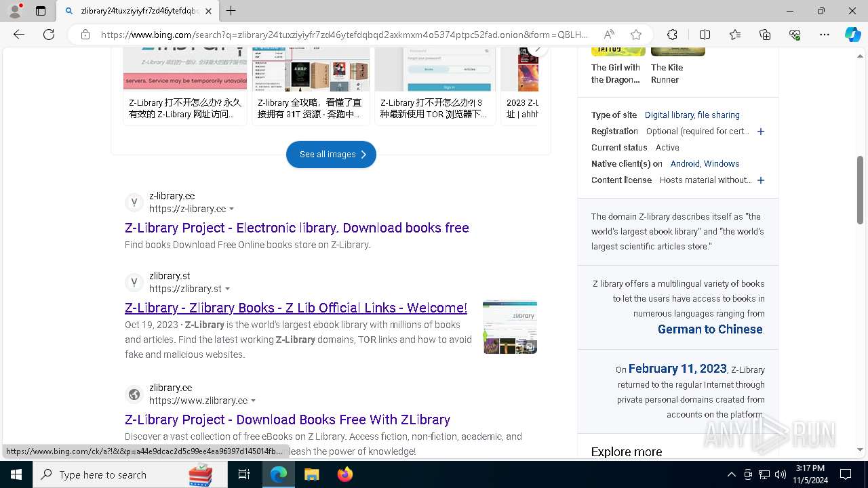Image resolution: width=868 pixels, height=488 pixels.
Task: Go back to the previous page
Action: pyautogui.click(x=19, y=35)
